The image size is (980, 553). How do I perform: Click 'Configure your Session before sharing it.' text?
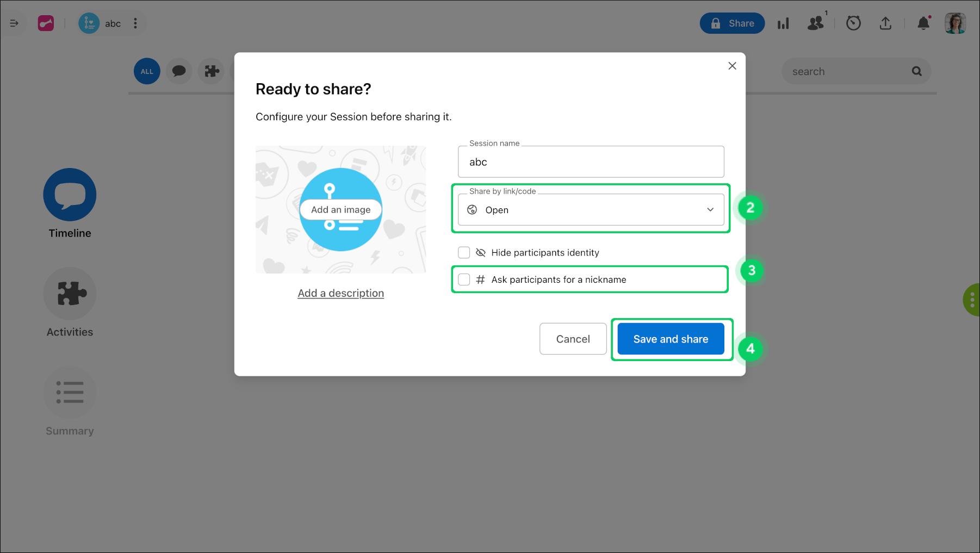353,117
